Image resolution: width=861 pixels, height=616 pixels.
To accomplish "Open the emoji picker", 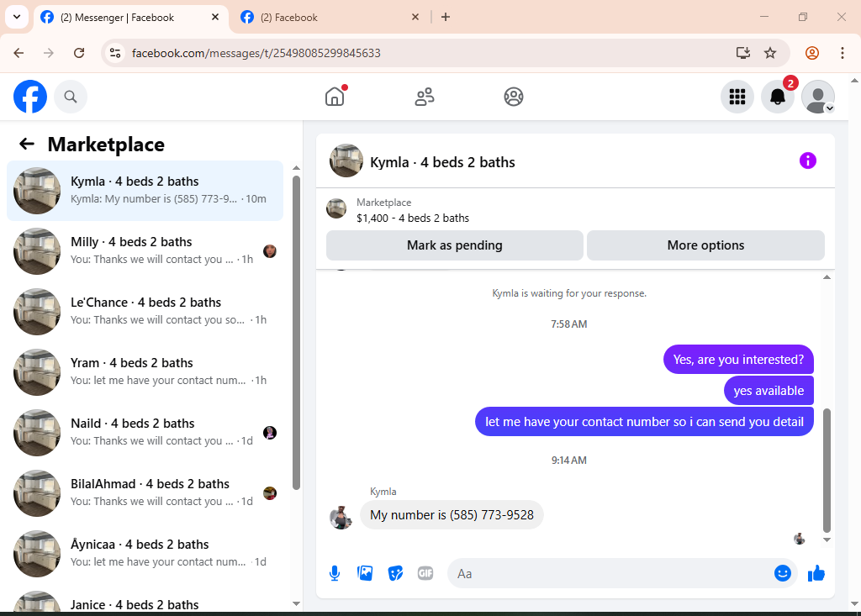I will [783, 573].
